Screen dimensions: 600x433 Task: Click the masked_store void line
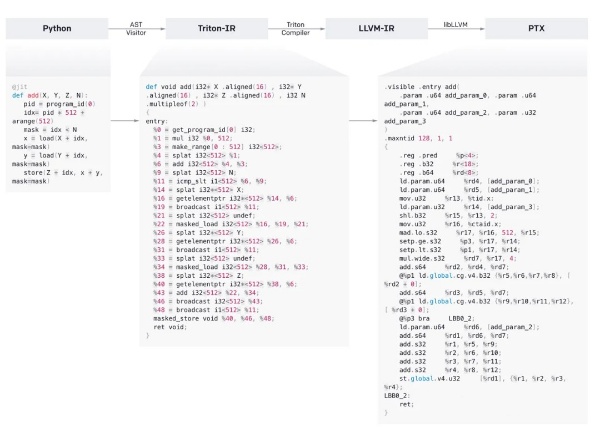[214, 318]
